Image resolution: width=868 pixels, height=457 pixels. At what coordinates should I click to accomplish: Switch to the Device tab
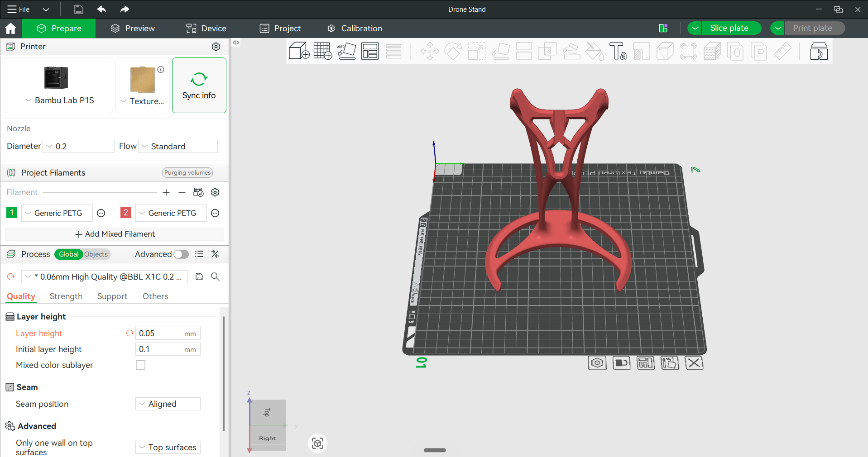206,28
